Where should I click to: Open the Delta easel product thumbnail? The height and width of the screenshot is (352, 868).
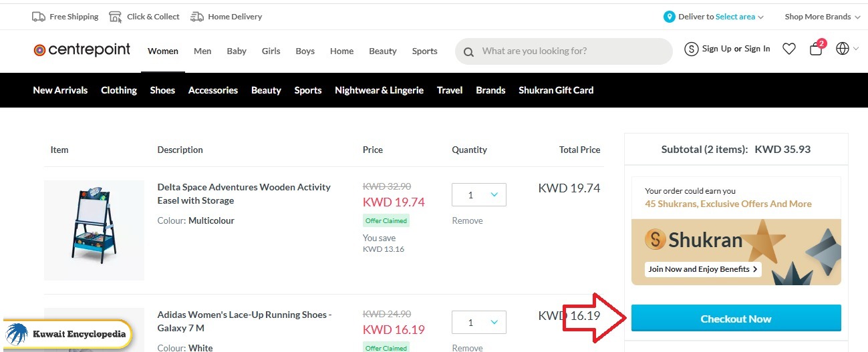pyautogui.click(x=94, y=230)
